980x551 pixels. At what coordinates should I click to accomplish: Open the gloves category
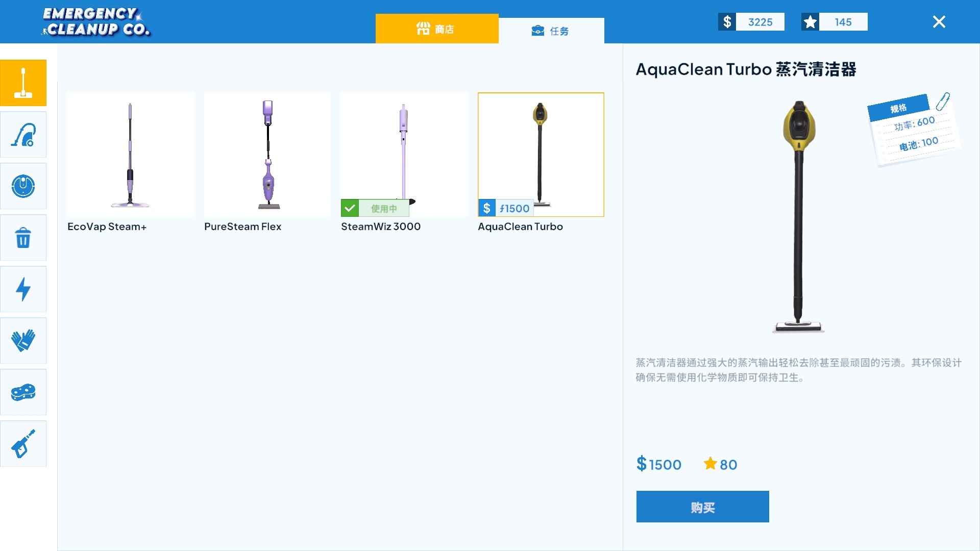click(23, 341)
